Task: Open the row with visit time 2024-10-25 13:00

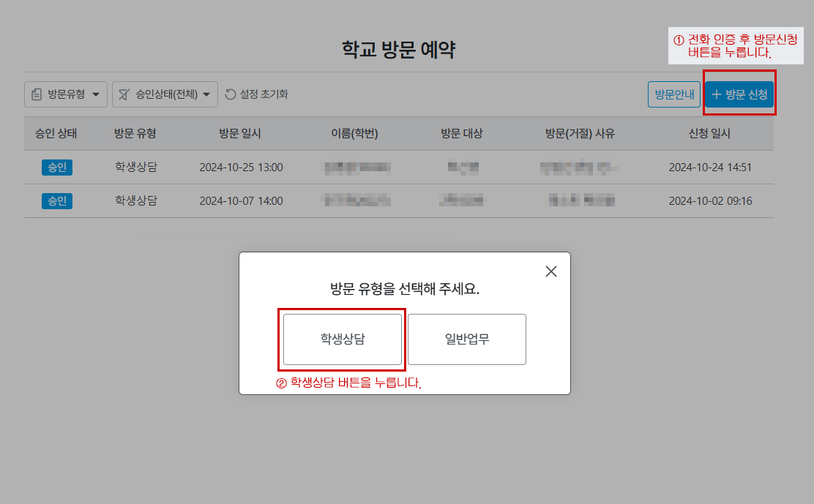Action: pos(241,168)
